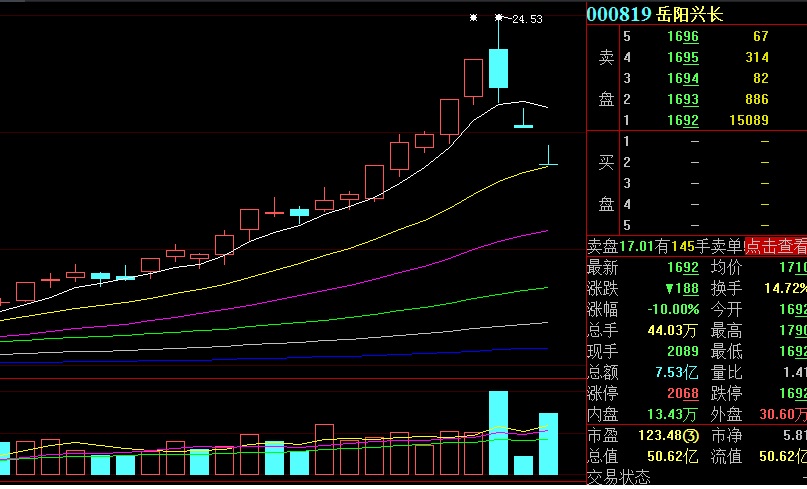
Task: Click sell level 2 volume 886
Action: click(757, 100)
